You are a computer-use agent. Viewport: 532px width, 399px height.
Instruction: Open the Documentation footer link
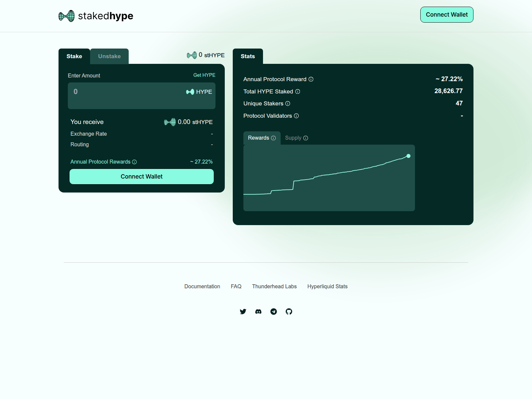point(202,286)
